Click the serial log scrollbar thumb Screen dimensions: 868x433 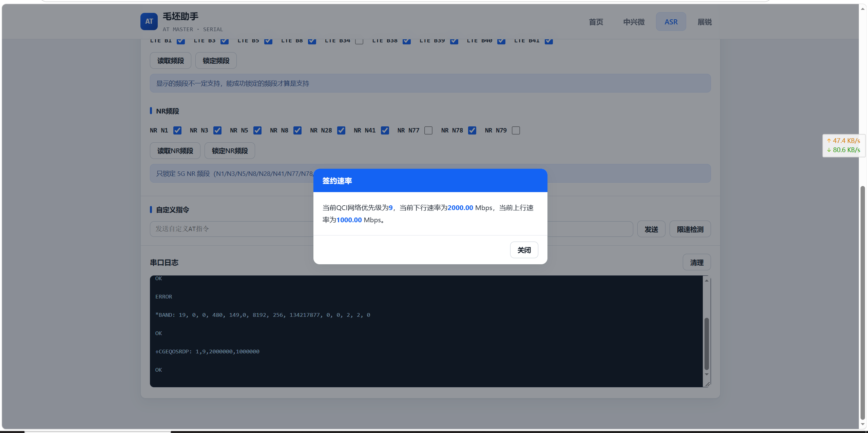point(707,344)
